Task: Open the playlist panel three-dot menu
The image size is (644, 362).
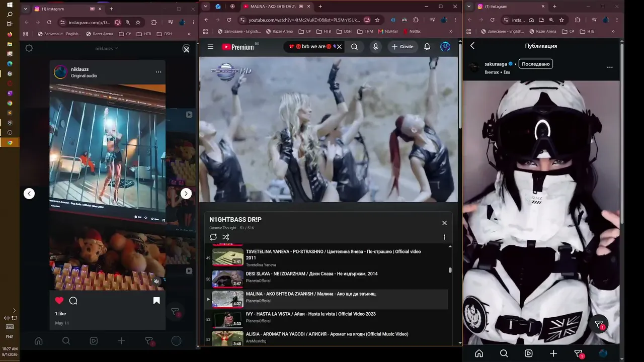Action: (x=444, y=237)
